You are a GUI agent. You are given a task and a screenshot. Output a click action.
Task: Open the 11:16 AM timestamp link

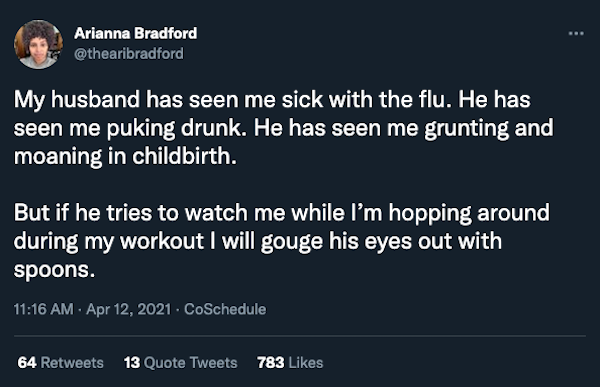43,309
